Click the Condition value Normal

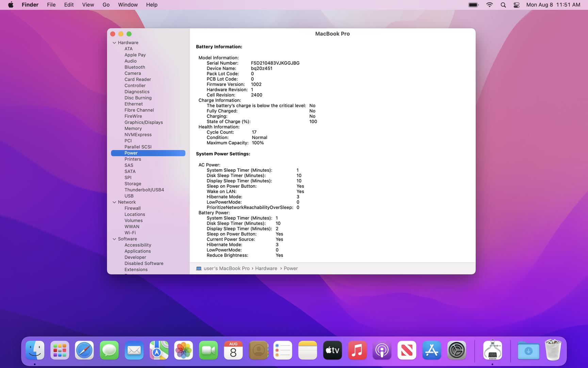(260, 138)
